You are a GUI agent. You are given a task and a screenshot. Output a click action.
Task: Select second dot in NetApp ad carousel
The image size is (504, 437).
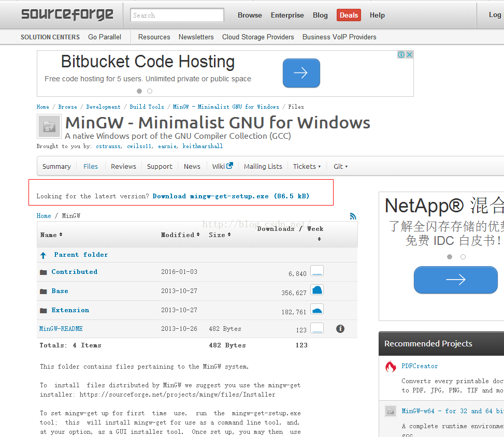463,257
